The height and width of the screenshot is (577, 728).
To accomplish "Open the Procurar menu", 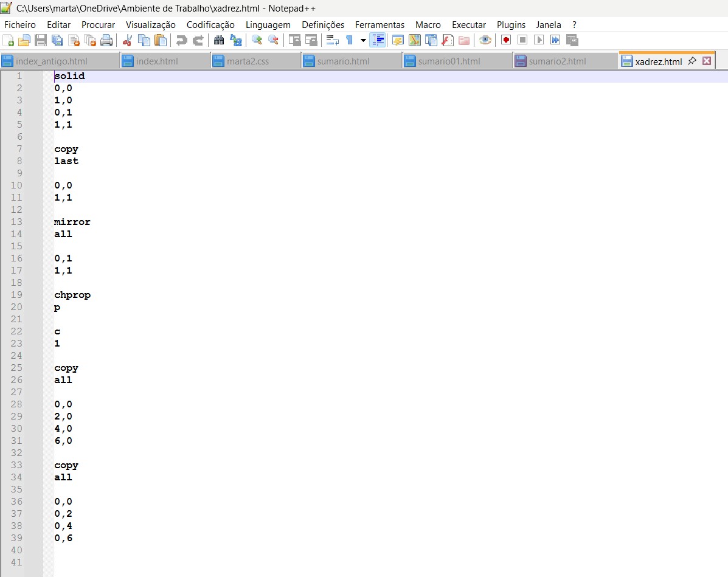I will [x=98, y=24].
